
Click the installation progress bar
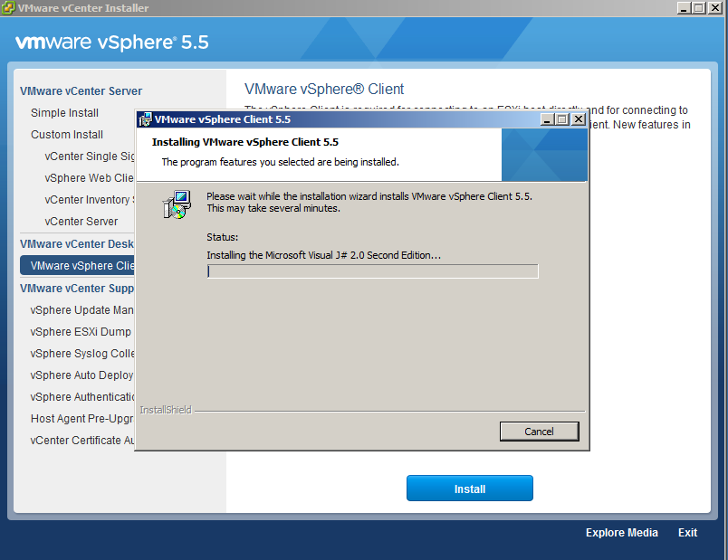pyautogui.click(x=372, y=271)
